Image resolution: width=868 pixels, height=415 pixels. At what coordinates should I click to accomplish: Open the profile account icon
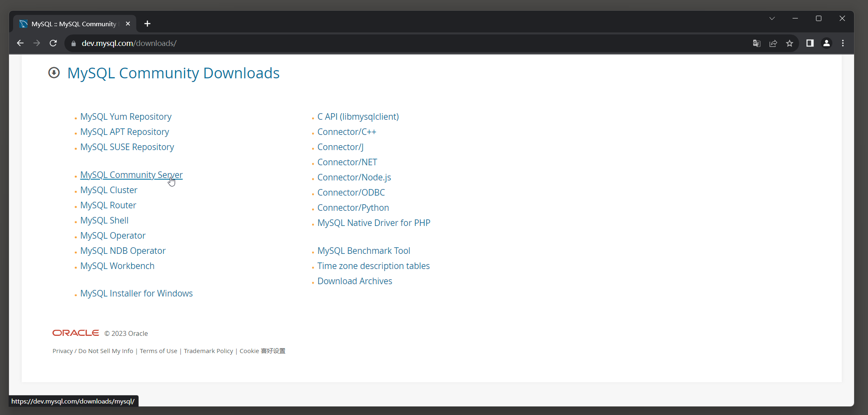click(827, 43)
